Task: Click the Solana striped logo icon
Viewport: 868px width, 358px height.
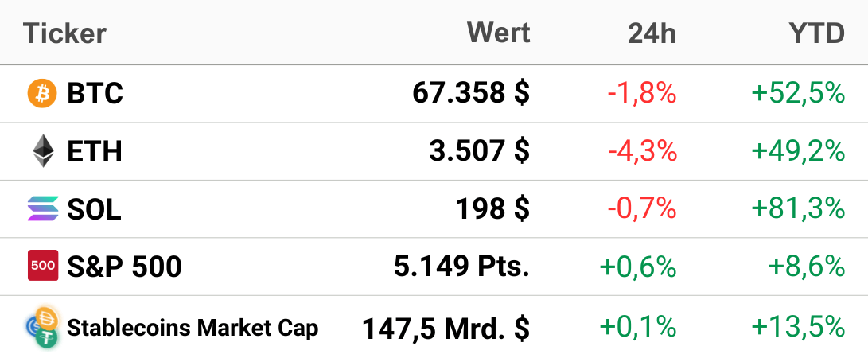Action: click(43, 208)
